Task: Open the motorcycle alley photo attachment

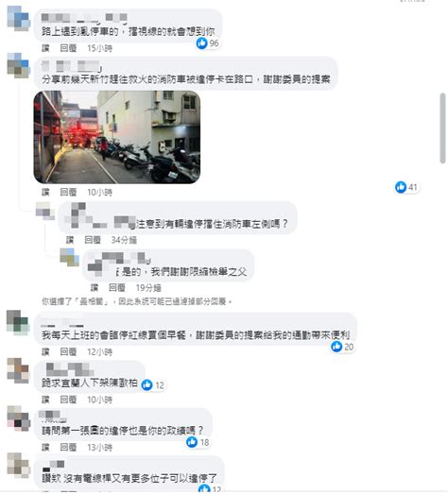Action: [x=117, y=137]
